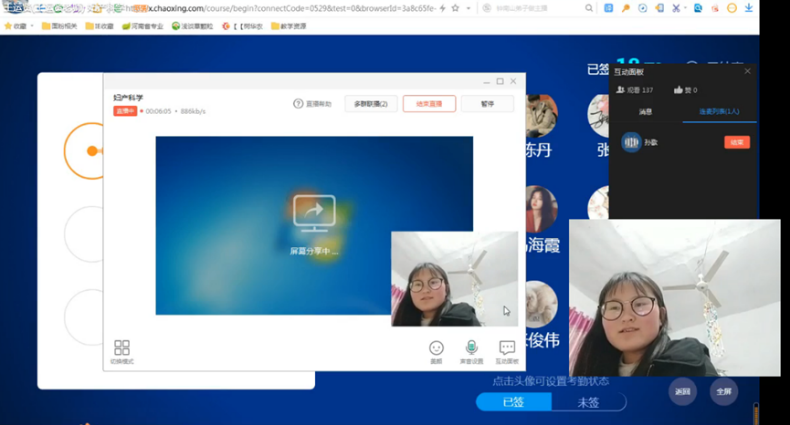
Task: Click the 结束直播 end live button
Action: point(429,104)
